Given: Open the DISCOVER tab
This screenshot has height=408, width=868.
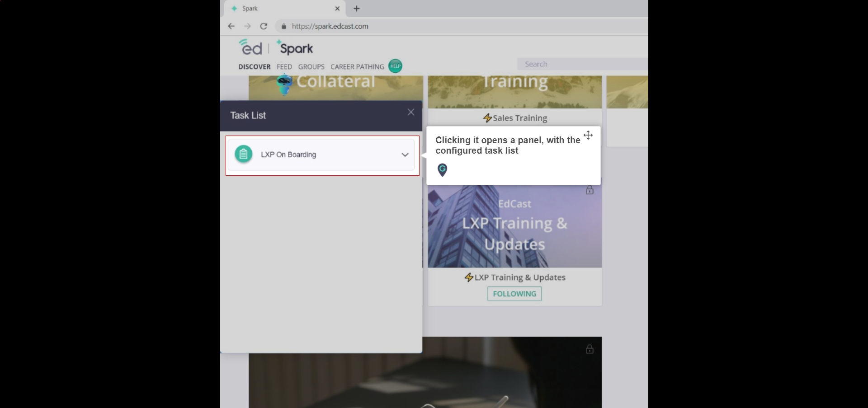Looking at the screenshot, I should (x=255, y=67).
